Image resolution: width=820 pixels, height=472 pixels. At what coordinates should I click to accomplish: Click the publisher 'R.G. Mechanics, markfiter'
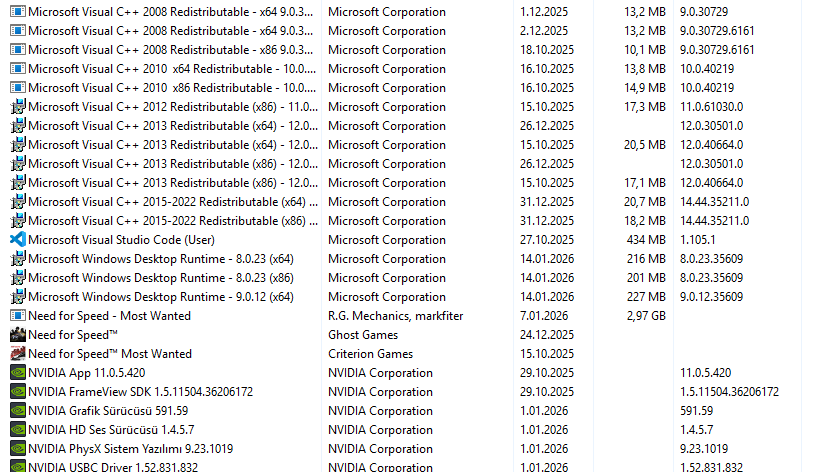point(396,316)
